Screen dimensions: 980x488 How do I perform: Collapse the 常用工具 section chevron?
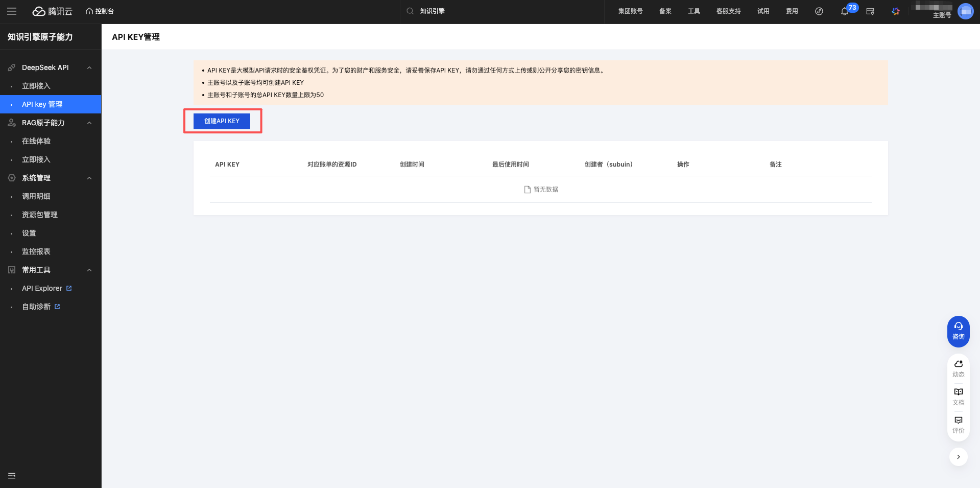tap(90, 270)
